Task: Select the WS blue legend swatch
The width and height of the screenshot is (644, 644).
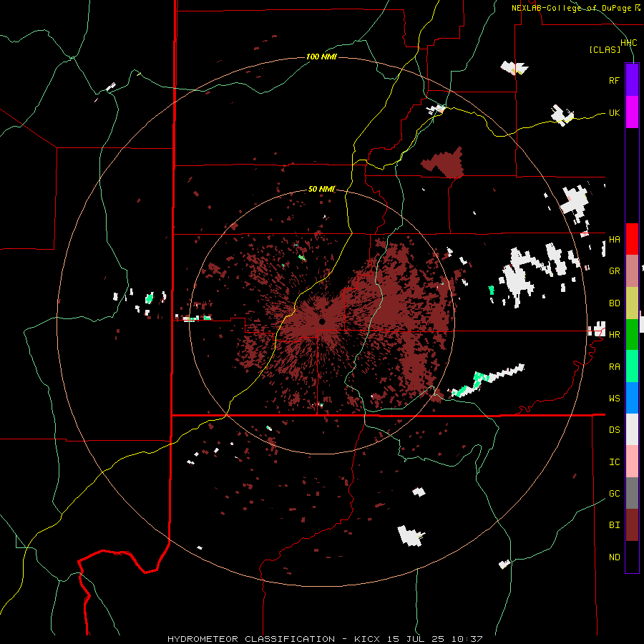Action: pos(632,398)
